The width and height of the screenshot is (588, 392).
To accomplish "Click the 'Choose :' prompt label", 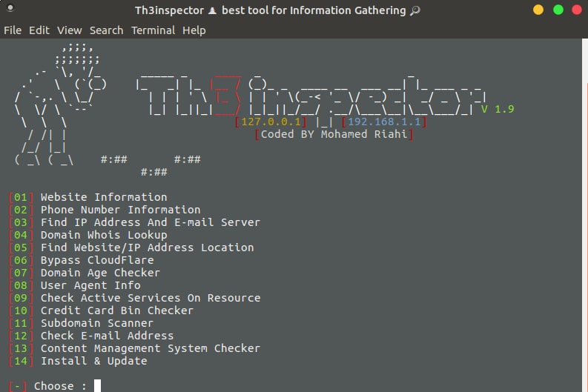I will 60,386.
